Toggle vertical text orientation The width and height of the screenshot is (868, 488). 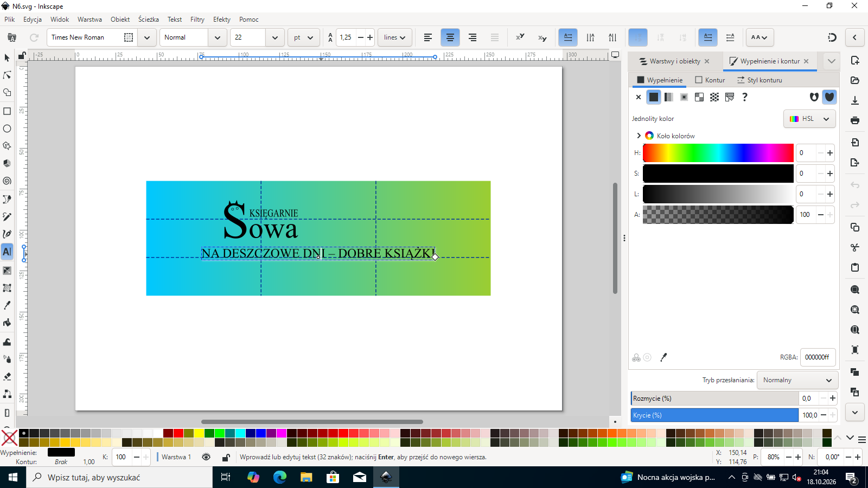tap(590, 37)
